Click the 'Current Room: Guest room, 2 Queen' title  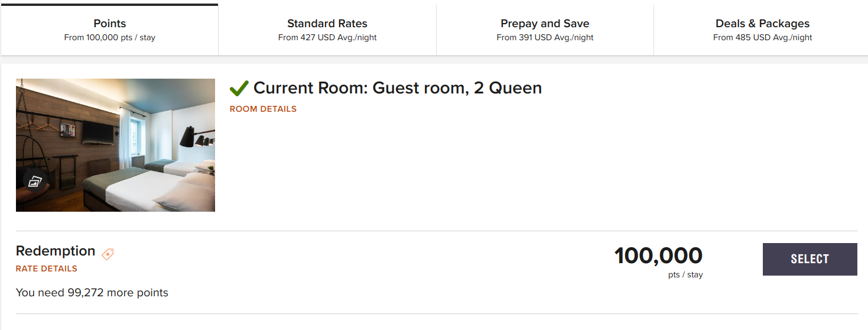[x=397, y=88]
